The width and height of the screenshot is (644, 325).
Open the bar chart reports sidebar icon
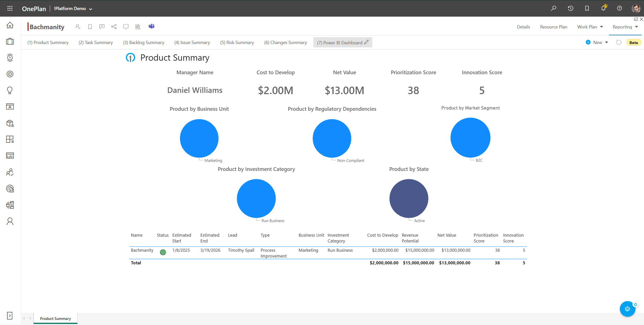click(10, 156)
